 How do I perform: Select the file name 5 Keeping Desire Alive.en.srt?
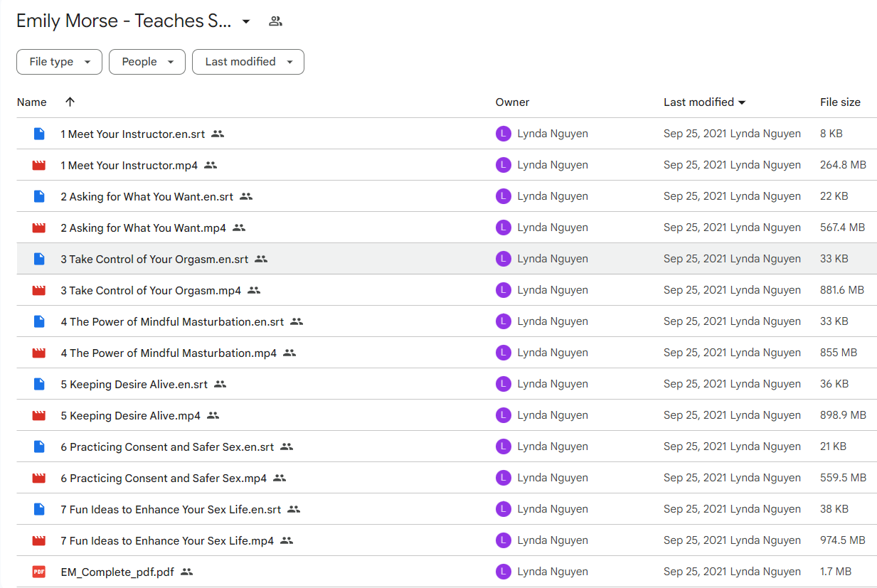pyautogui.click(x=134, y=384)
